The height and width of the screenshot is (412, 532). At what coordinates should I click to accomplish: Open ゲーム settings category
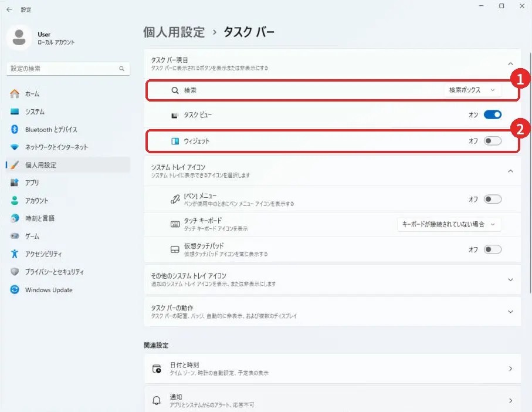tap(68, 236)
